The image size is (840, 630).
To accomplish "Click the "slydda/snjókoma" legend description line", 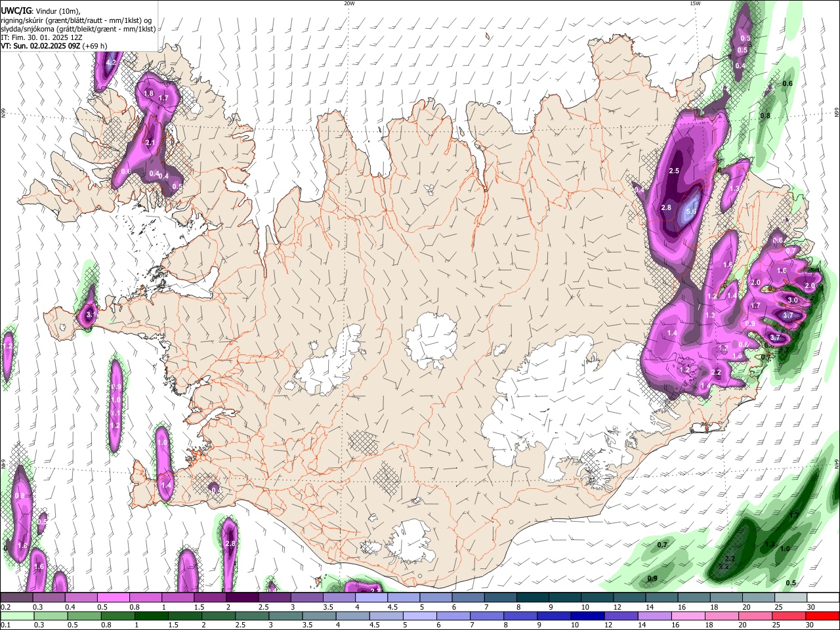I will point(78,29).
